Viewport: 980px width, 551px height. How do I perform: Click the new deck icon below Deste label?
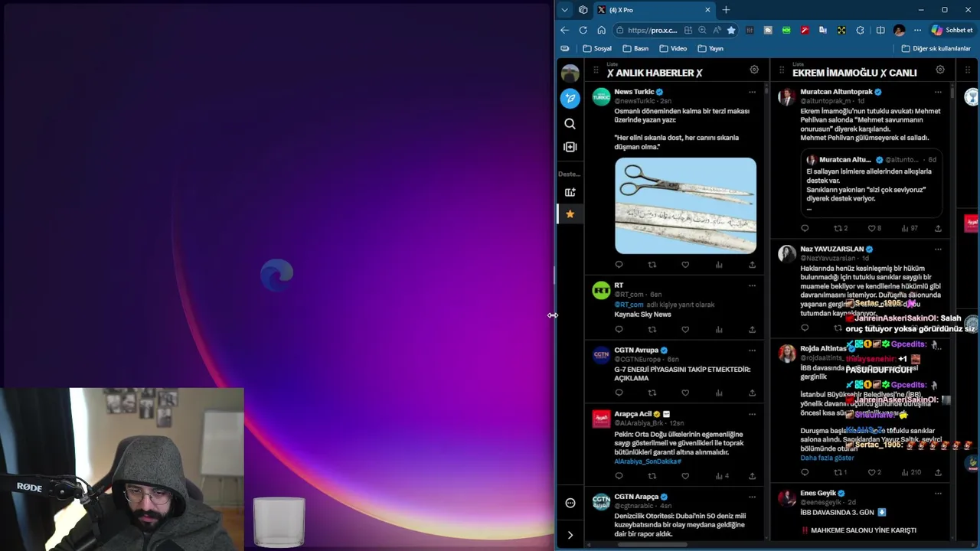click(570, 192)
